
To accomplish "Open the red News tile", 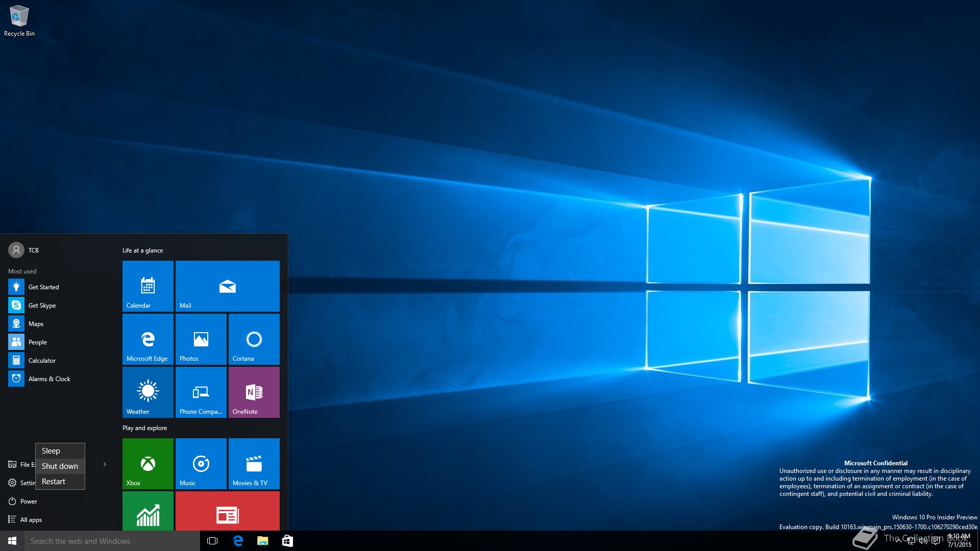I will coord(228,511).
